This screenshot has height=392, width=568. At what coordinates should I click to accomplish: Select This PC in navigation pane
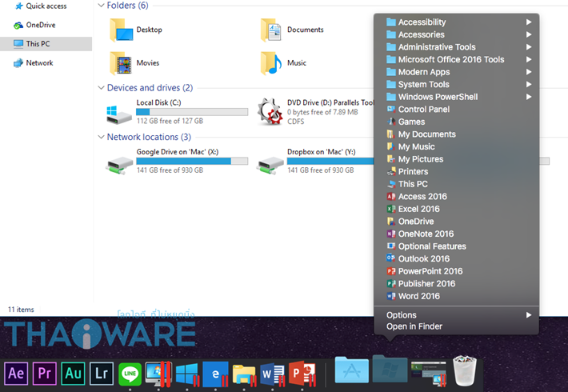[46, 44]
